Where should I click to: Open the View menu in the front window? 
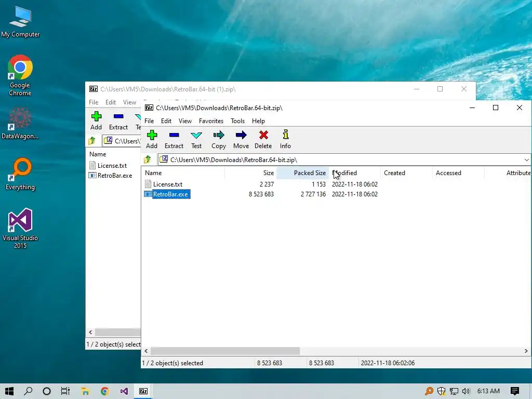click(x=185, y=121)
